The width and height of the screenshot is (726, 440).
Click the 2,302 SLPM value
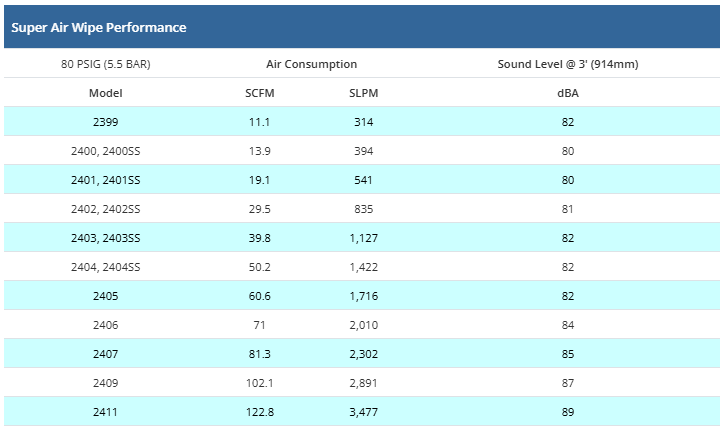point(364,354)
